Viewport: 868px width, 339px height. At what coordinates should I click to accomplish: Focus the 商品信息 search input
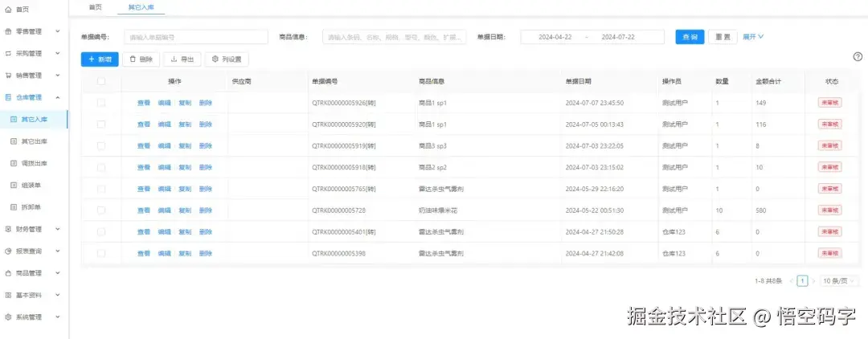[x=394, y=37]
